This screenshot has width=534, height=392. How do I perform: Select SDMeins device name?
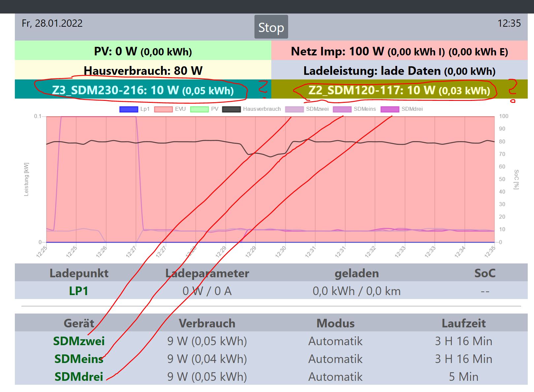79,359
